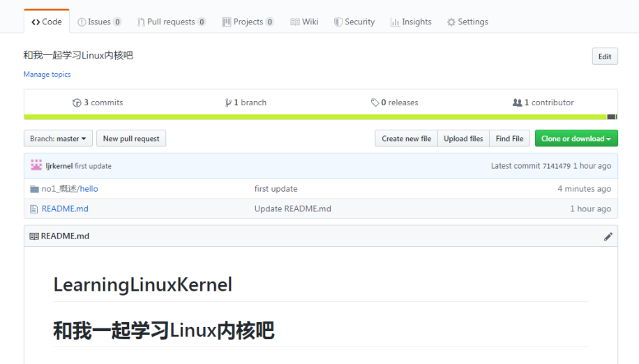Click the contributors people icon
The image size is (639, 364).
[517, 103]
